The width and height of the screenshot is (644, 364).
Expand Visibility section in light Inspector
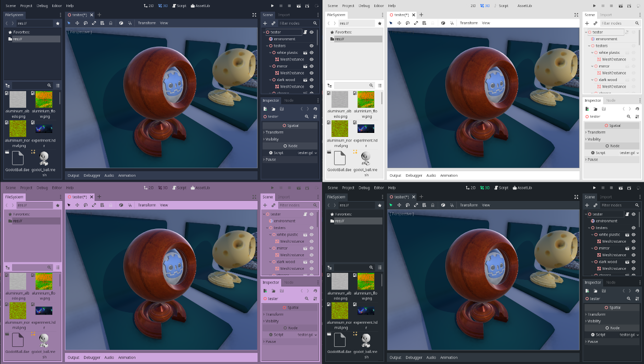(x=612, y=139)
